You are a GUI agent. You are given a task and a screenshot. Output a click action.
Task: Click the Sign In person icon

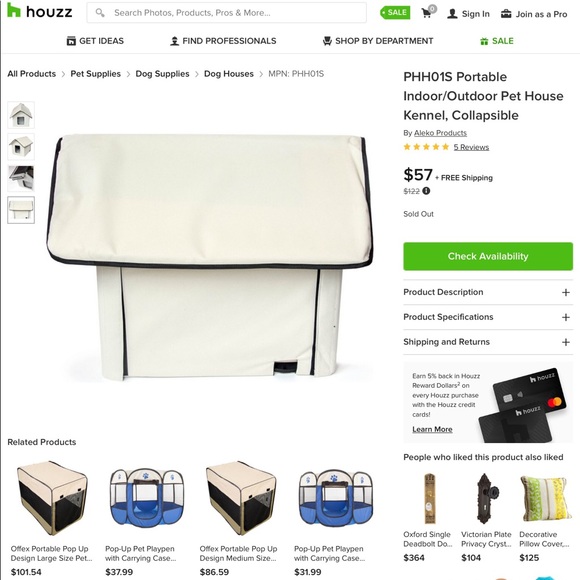click(452, 14)
